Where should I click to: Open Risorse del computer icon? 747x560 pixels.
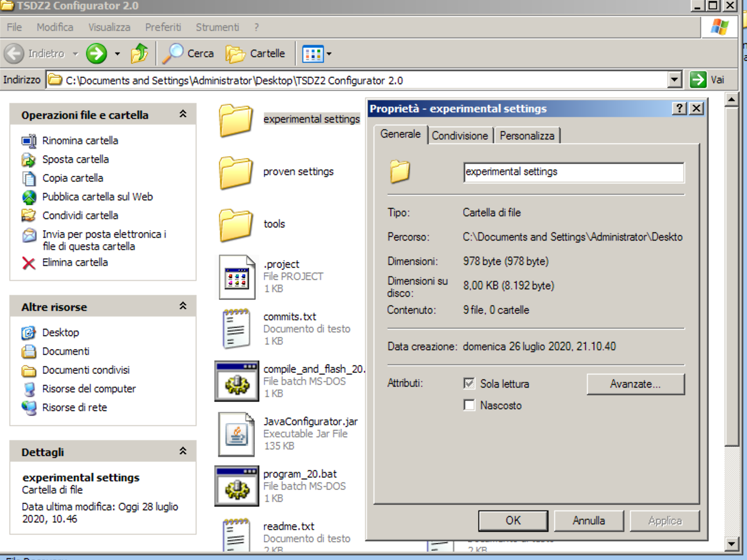pos(29,389)
